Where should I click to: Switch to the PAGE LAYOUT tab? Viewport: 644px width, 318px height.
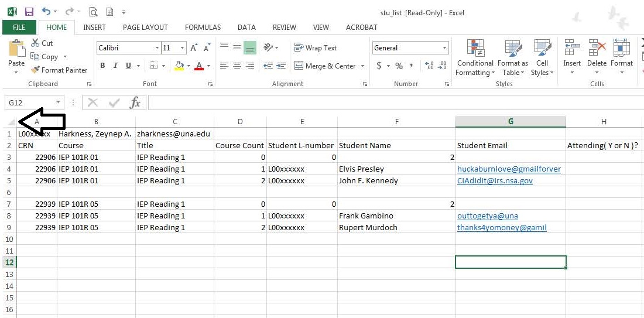(145, 27)
